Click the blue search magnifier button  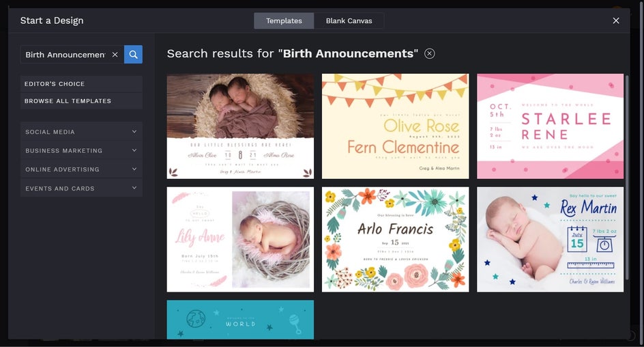point(133,54)
